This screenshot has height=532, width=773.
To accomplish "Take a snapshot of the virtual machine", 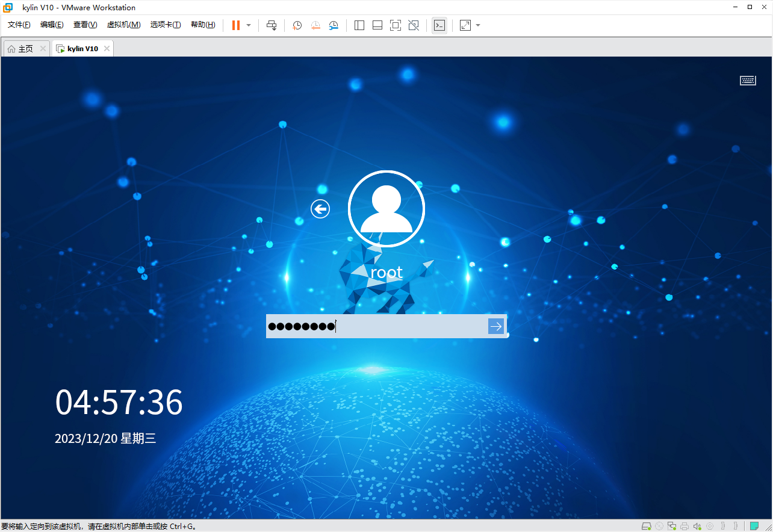I will click(297, 25).
